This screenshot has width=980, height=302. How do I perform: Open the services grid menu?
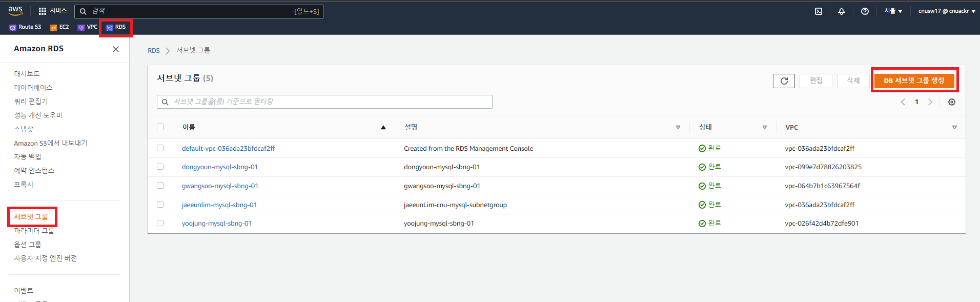(x=53, y=11)
